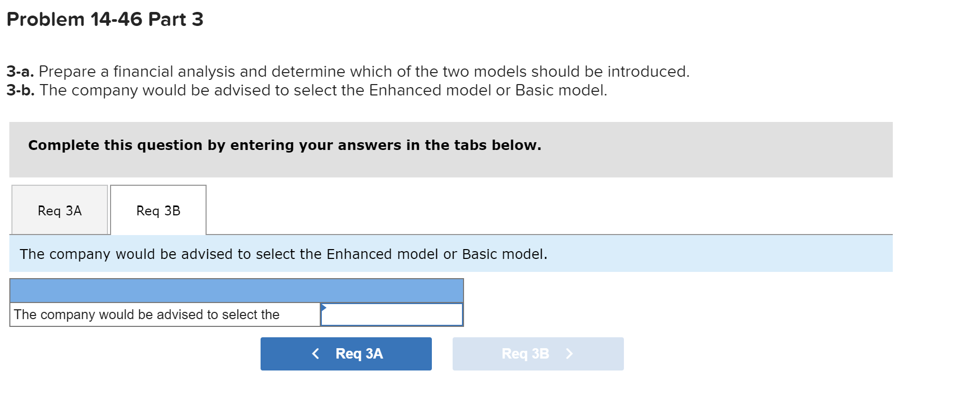Click the gray 'Complete this question' header

click(285, 145)
